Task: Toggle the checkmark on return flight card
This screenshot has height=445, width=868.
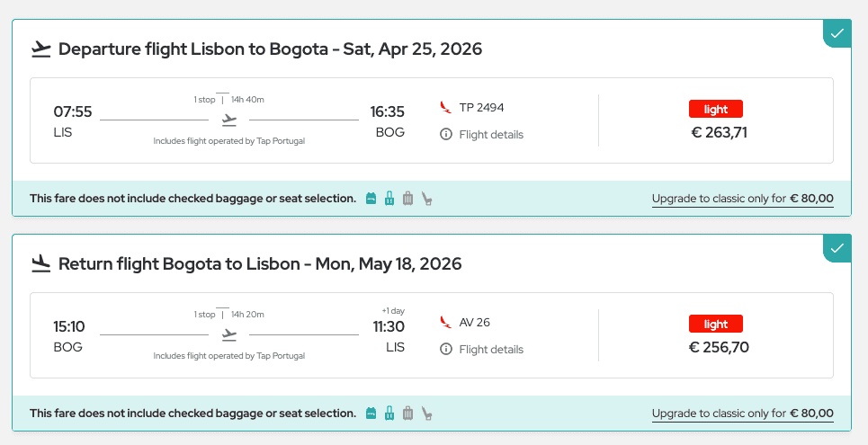Action: (837, 248)
